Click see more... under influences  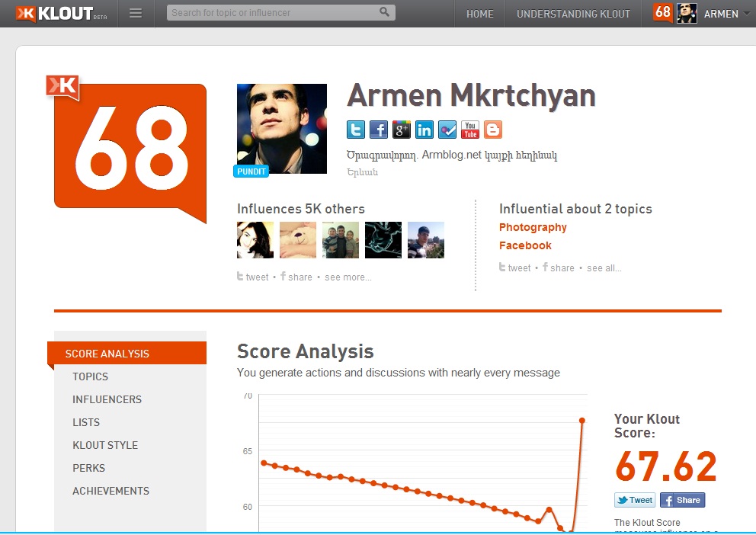tap(348, 277)
